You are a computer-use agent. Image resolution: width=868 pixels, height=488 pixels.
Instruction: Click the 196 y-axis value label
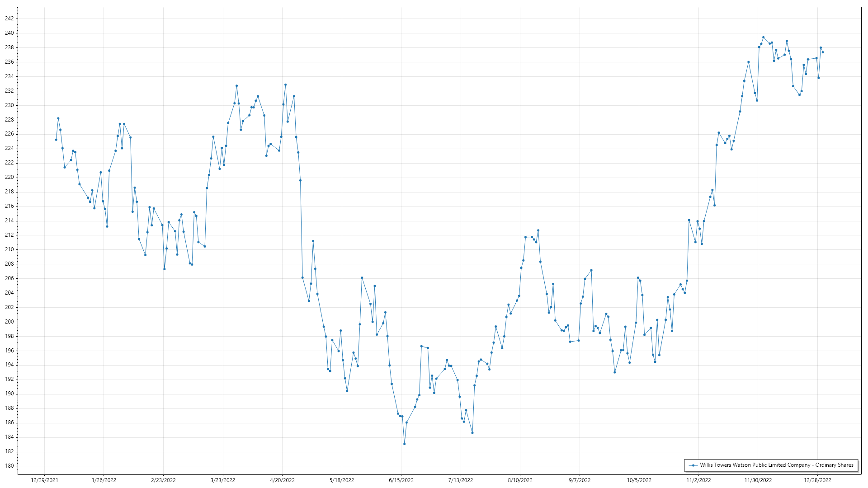(9, 351)
